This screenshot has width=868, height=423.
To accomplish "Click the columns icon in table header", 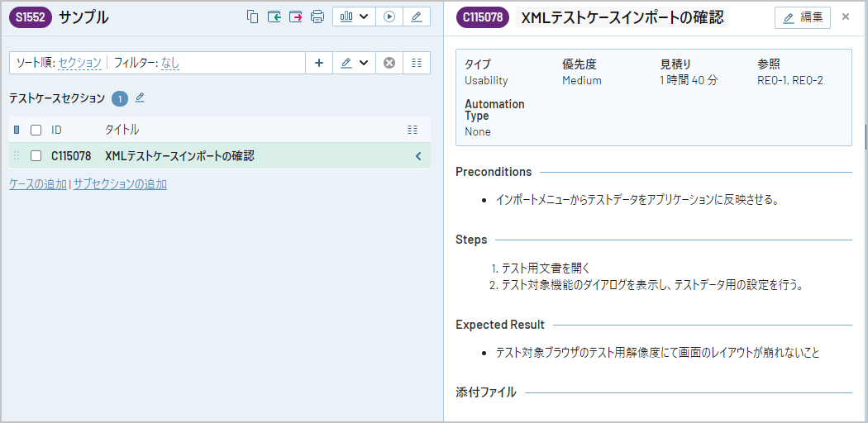I will point(412,130).
